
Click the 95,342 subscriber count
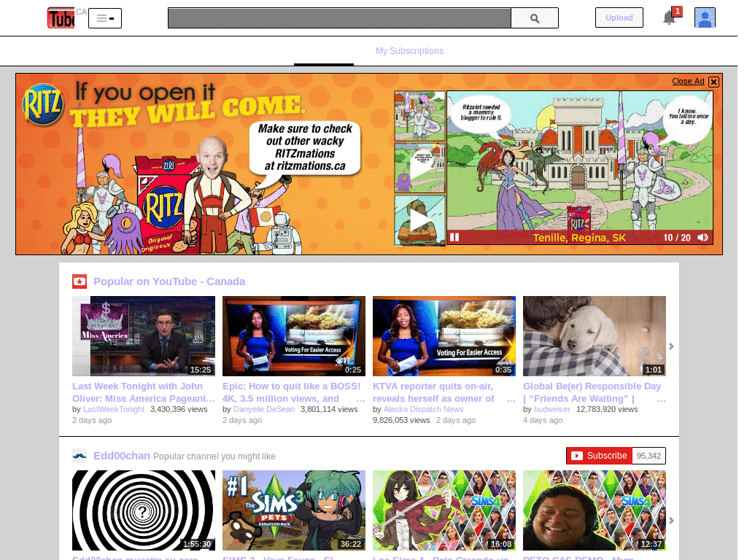click(649, 456)
